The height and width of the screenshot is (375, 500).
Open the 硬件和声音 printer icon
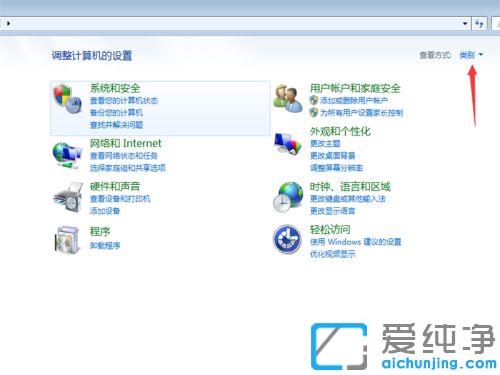(68, 197)
